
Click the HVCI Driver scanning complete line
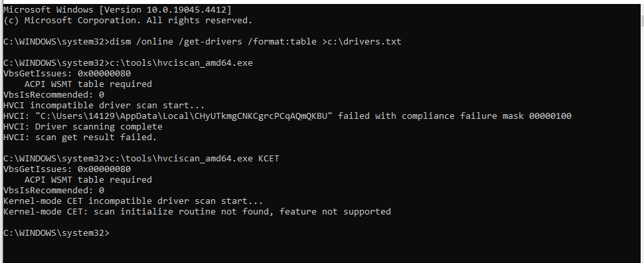coord(82,127)
